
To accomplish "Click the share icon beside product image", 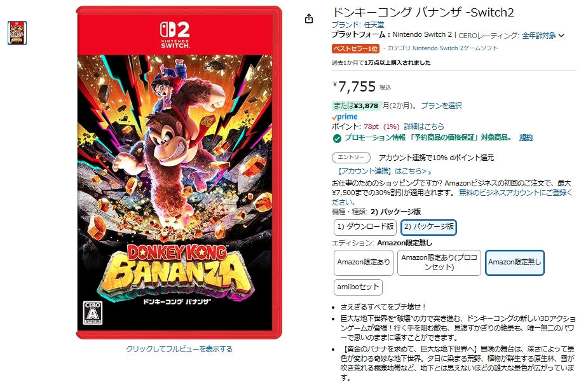I will pyautogui.click(x=309, y=18).
